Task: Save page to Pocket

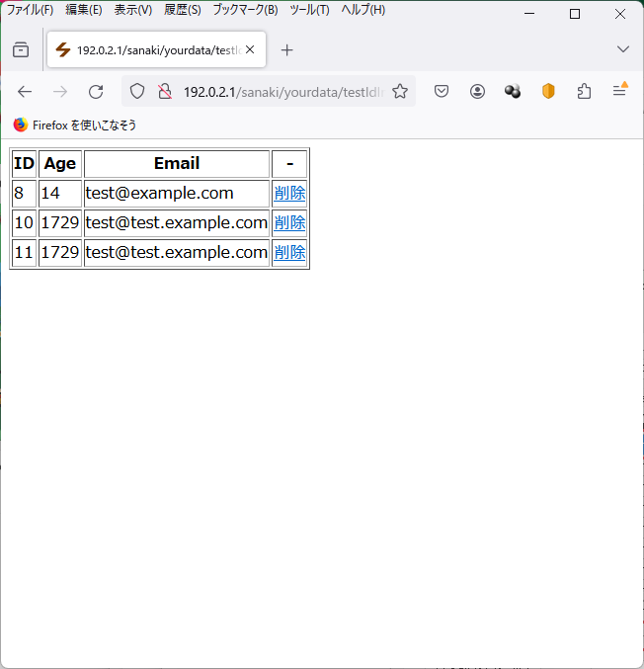Action: coord(442,91)
